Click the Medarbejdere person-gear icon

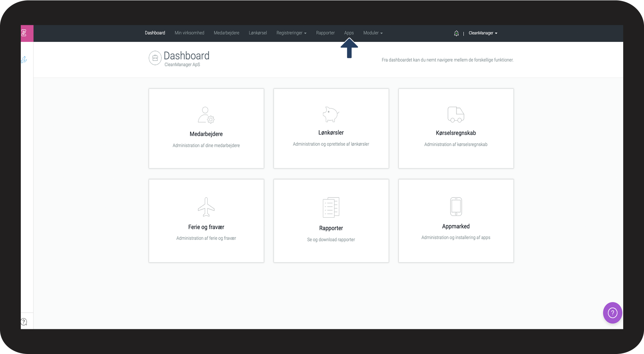pos(206,115)
